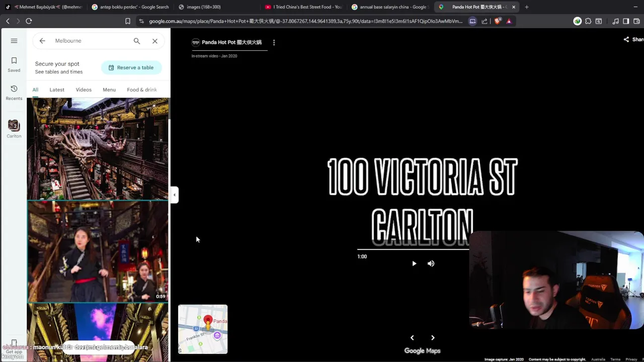Image resolution: width=644 pixels, height=362 pixels.
Task: Open a new browser tab
Action: 527,7
